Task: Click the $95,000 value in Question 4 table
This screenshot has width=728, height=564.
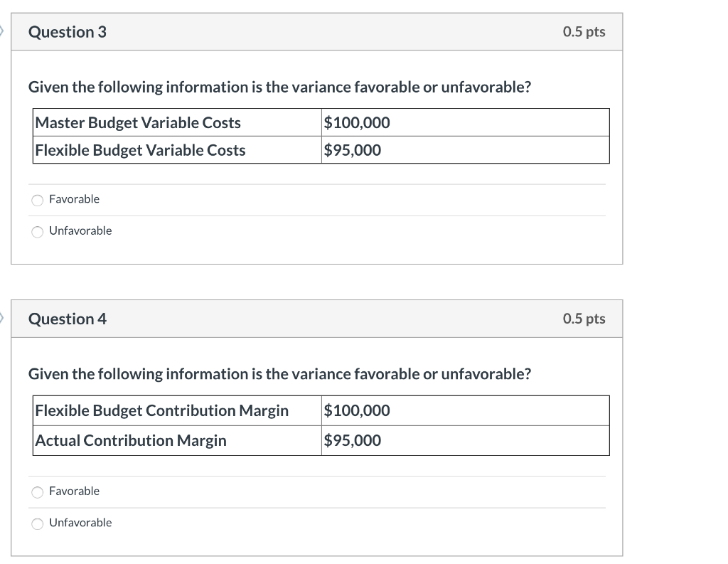Action: pos(353,440)
